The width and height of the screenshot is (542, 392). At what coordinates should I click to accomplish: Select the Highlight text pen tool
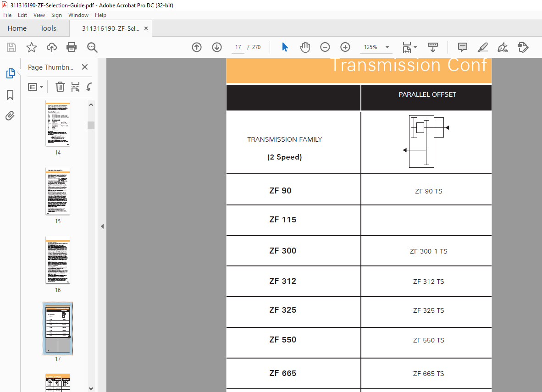tap(482, 47)
